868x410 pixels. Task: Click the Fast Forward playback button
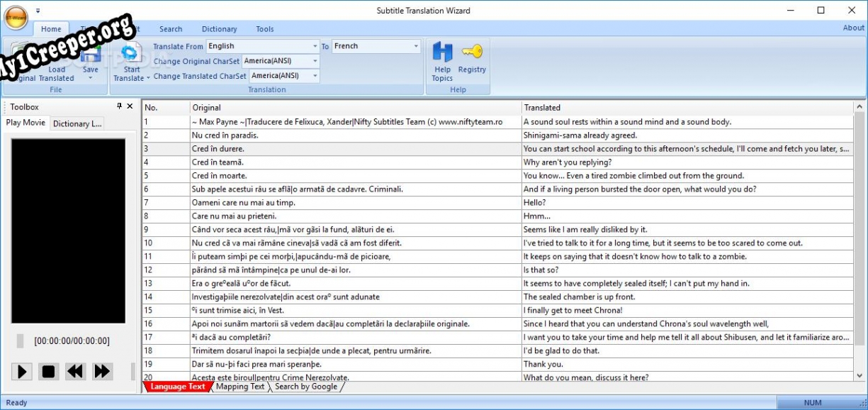click(102, 371)
